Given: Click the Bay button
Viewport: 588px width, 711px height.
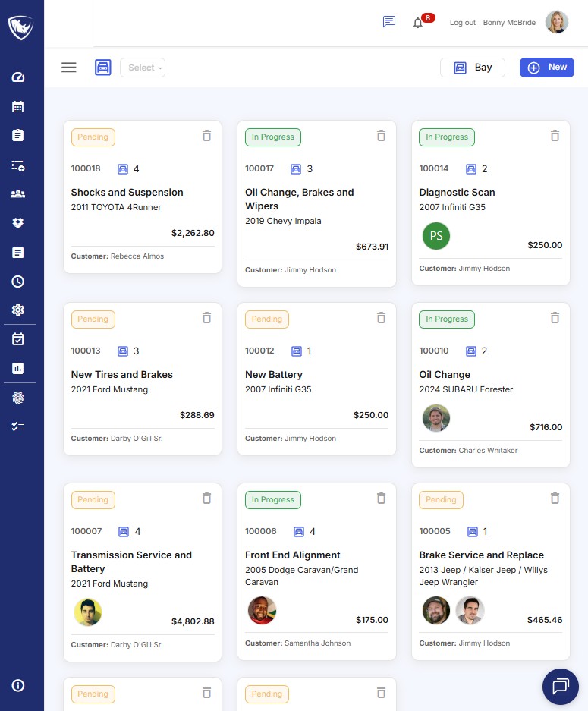Looking at the screenshot, I should pyautogui.click(x=473, y=68).
